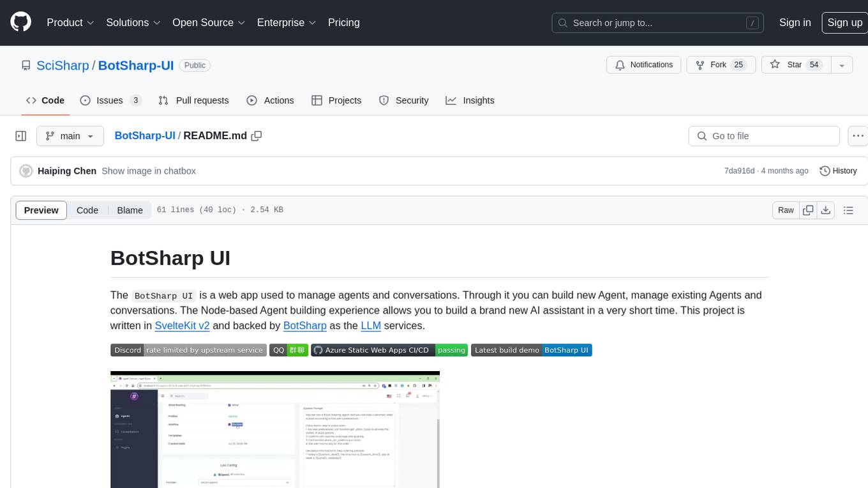
Task: Open the BotSharp-UI repository title link
Action: click(x=136, y=65)
